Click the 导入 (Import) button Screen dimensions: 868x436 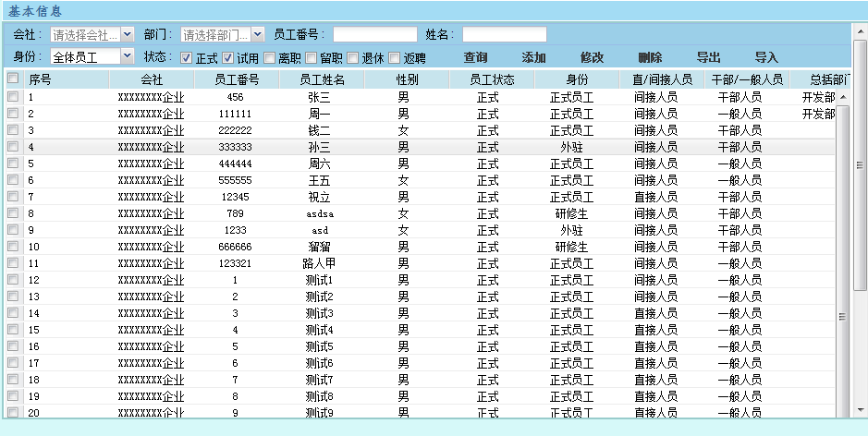coord(766,57)
